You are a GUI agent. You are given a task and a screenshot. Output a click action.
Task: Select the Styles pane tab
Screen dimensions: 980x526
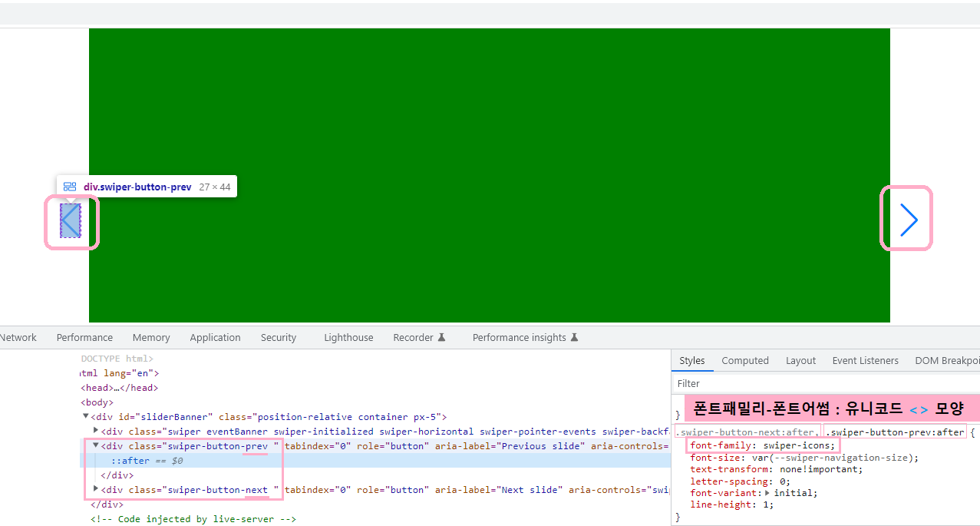click(x=691, y=360)
